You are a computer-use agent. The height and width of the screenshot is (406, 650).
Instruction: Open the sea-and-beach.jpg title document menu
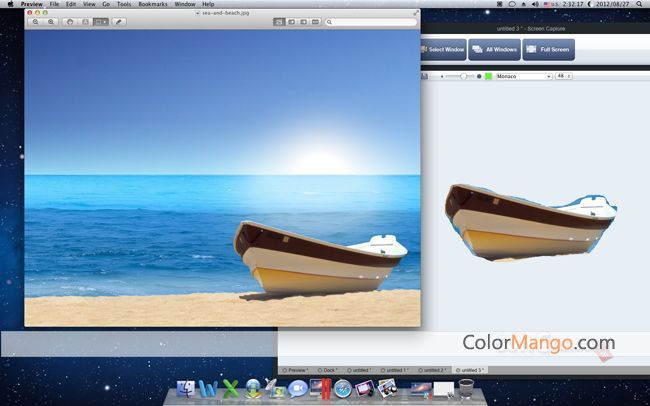pos(223,13)
